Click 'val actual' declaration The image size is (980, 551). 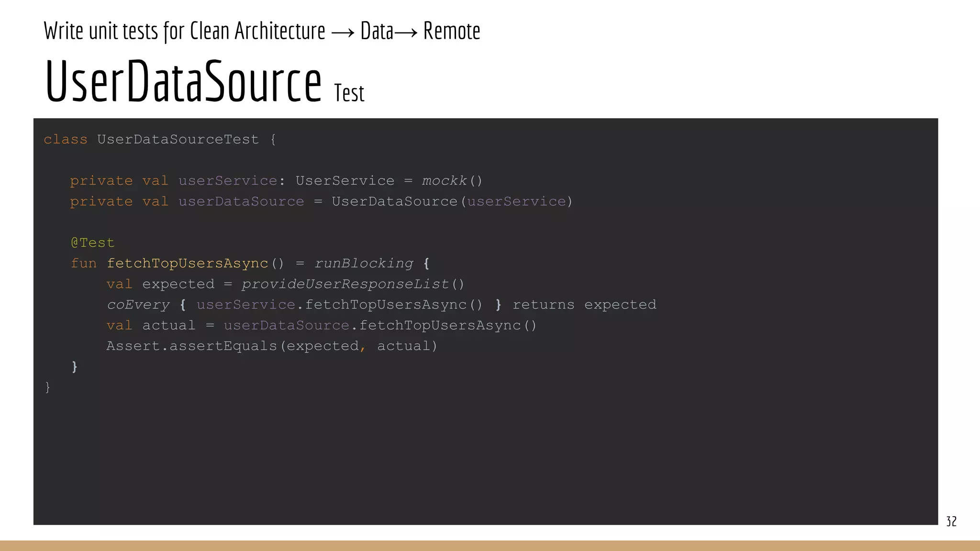pyautogui.click(x=151, y=325)
